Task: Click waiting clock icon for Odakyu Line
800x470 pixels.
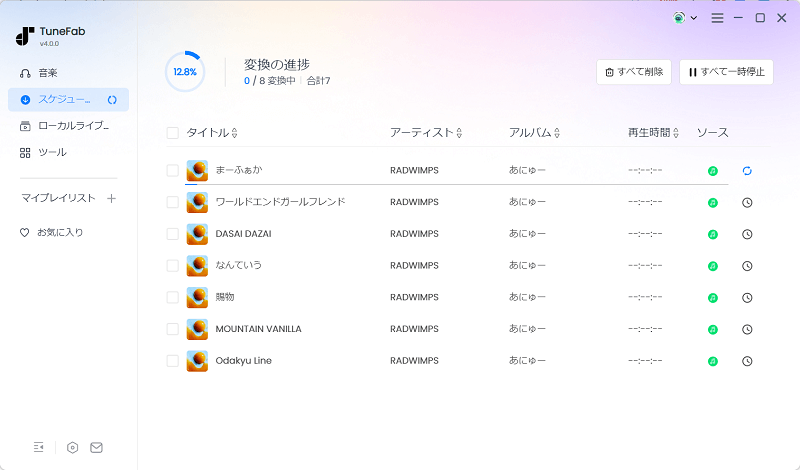Action: (x=747, y=361)
